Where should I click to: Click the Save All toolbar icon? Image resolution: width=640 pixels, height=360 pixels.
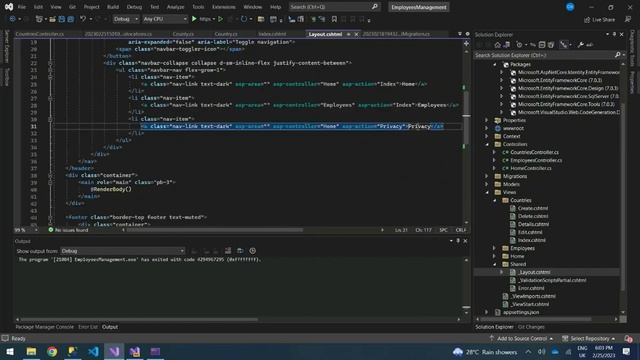pyautogui.click(x=71, y=19)
